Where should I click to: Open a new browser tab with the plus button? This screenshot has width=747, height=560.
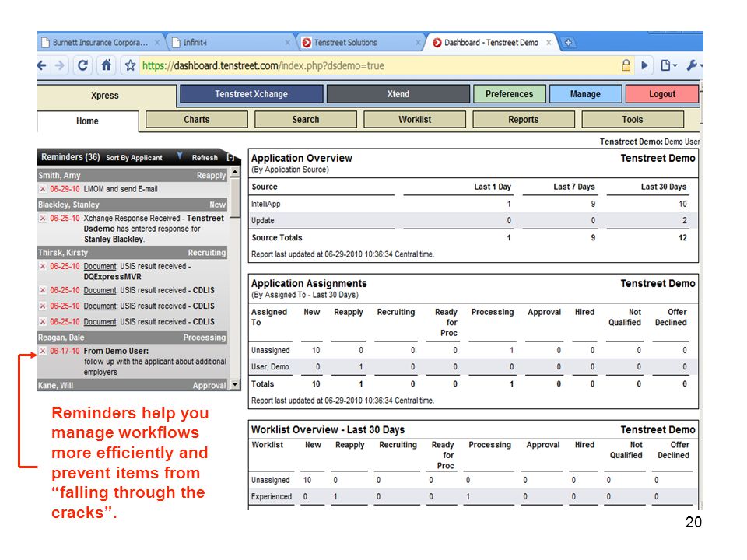point(568,42)
